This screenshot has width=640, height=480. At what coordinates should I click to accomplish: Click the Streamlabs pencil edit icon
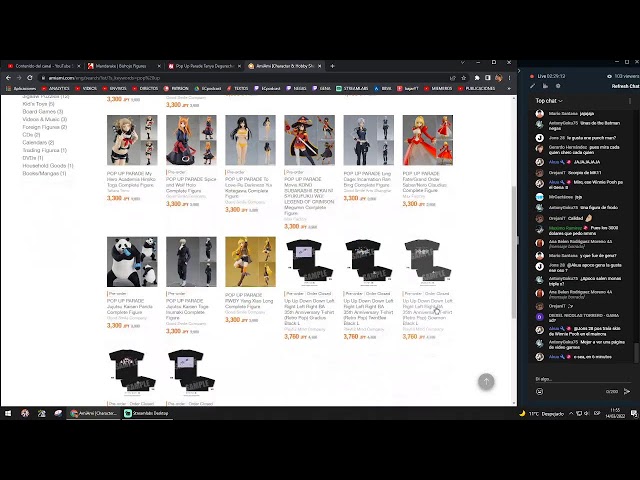532,86
